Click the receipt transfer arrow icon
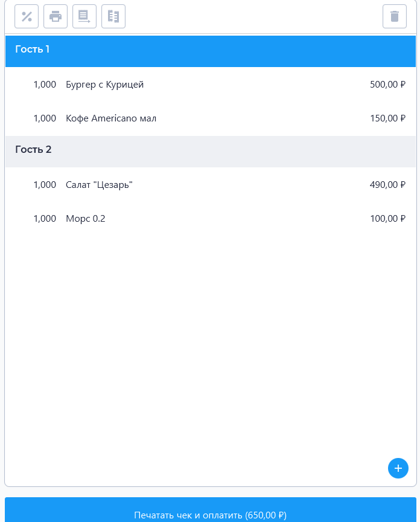This screenshot has height=522, width=420. pos(84,16)
